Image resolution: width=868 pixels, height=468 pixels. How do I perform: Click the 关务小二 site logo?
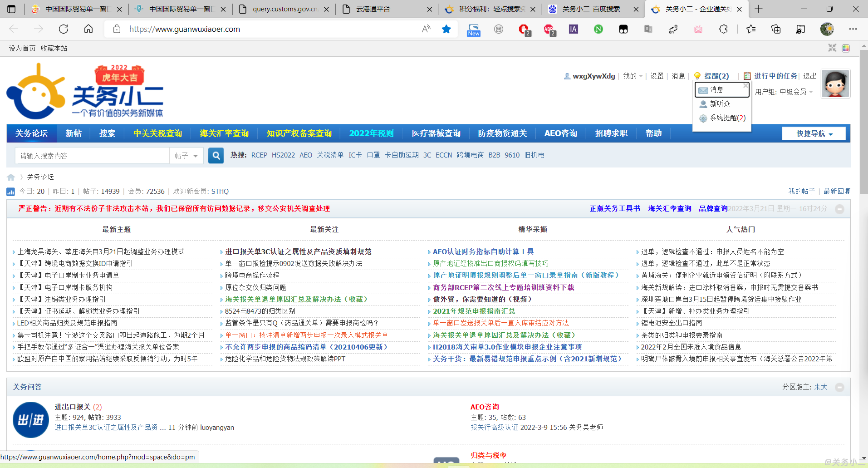85,92
